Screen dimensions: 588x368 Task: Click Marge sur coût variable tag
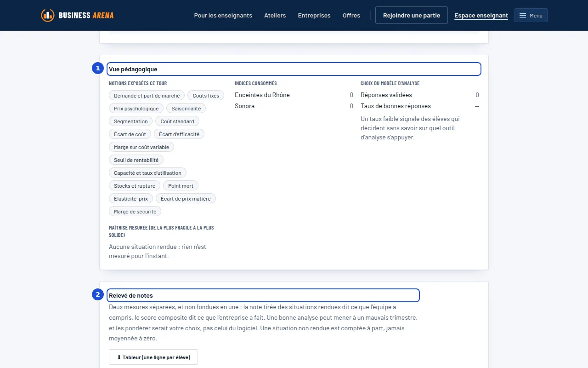click(x=141, y=147)
